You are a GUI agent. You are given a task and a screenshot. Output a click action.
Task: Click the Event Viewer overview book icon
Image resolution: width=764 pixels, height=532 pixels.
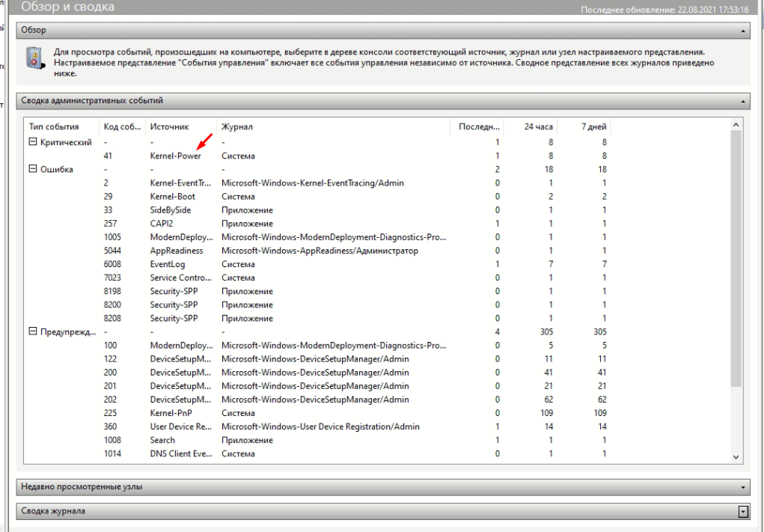coord(33,58)
